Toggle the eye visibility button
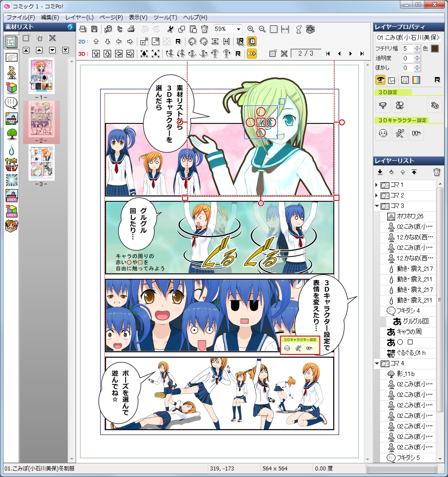Screen dimensions: 448x477 tap(380, 80)
